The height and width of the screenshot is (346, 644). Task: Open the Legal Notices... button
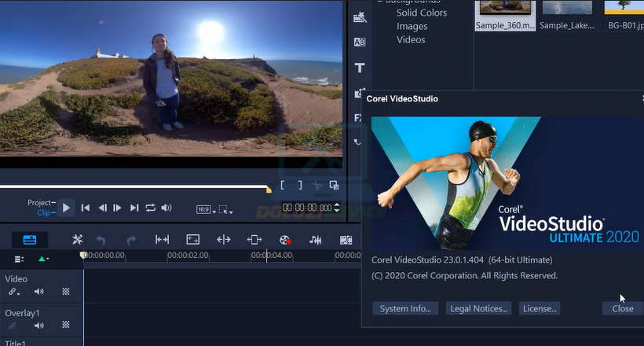click(x=479, y=308)
